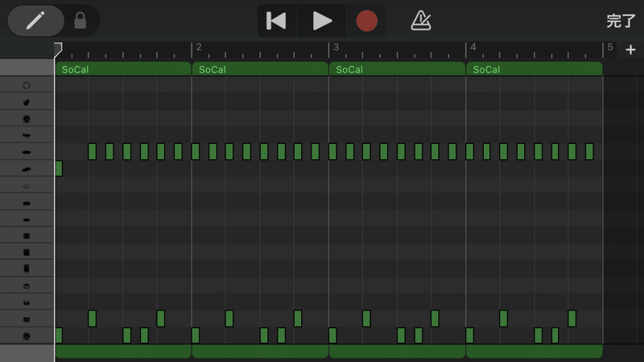Image resolution: width=644 pixels, height=362 pixels.
Task: Select the tilted crash cymbal row icon
Action: pos(27,169)
